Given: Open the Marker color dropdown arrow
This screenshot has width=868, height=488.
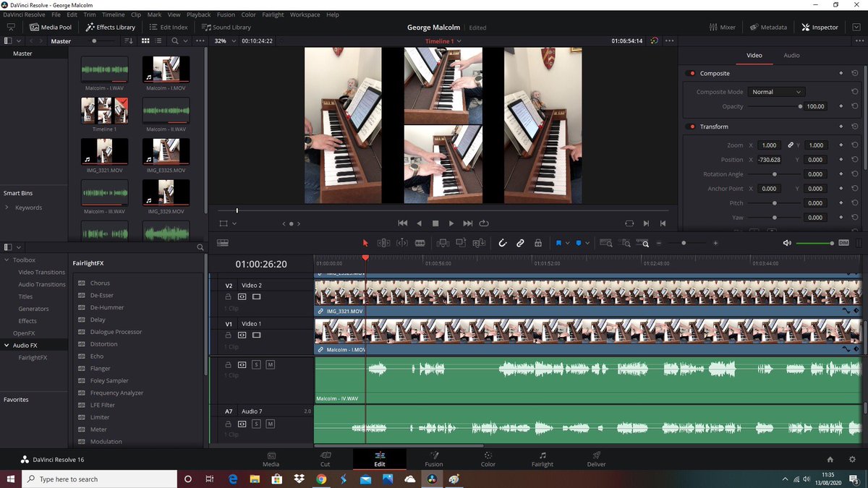Looking at the screenshot, I should coord(587,244).
